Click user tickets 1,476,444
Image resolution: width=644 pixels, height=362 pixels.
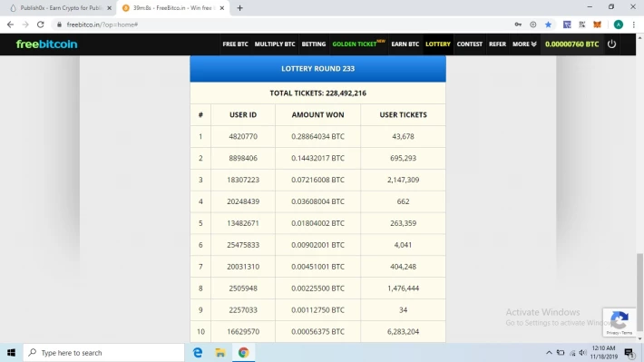pyautogui.click(x=403, y=289)
